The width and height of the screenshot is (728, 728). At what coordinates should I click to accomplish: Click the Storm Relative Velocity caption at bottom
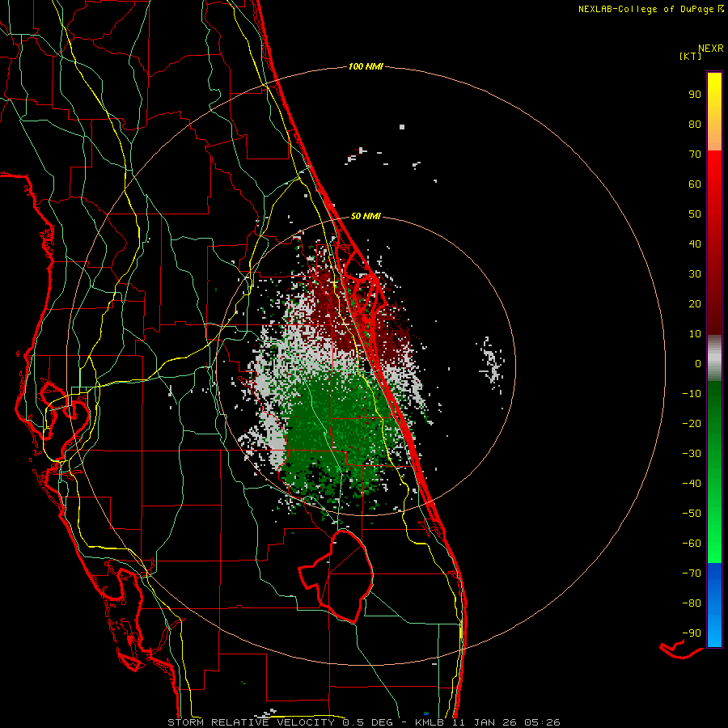click(x=364, y=722)
